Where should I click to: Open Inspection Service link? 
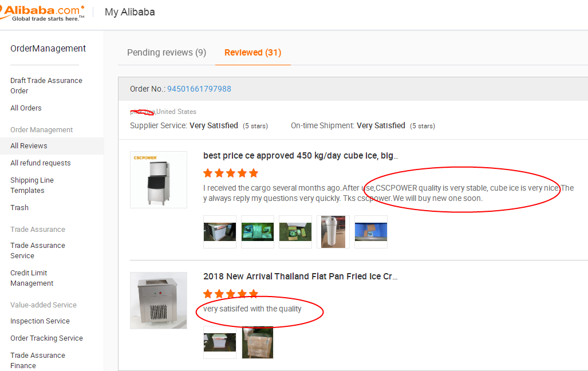click(40, 321)
